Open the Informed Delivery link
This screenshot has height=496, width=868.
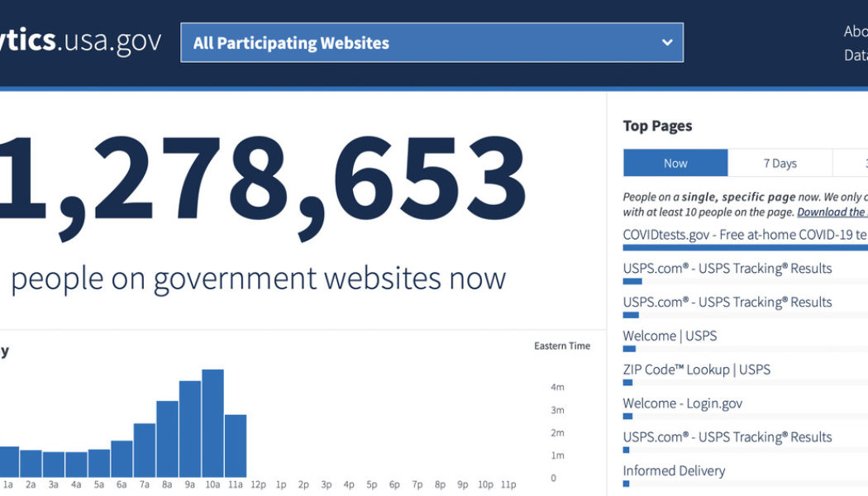673,470
